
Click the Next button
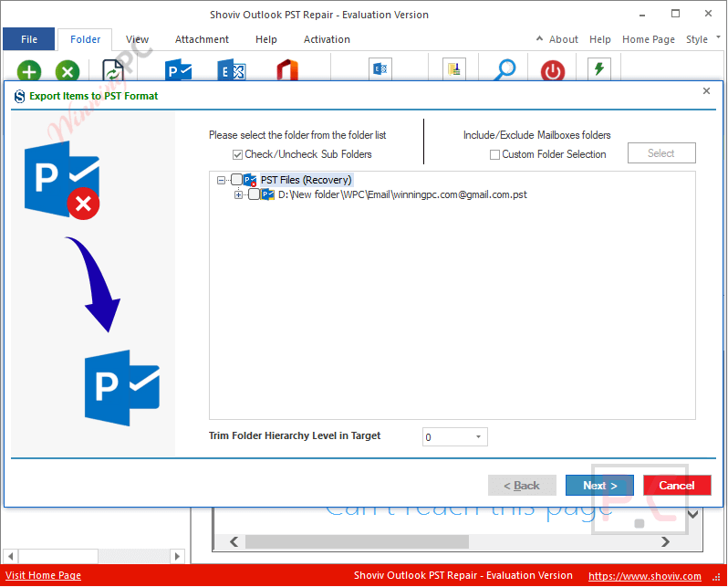pos(599,486)
